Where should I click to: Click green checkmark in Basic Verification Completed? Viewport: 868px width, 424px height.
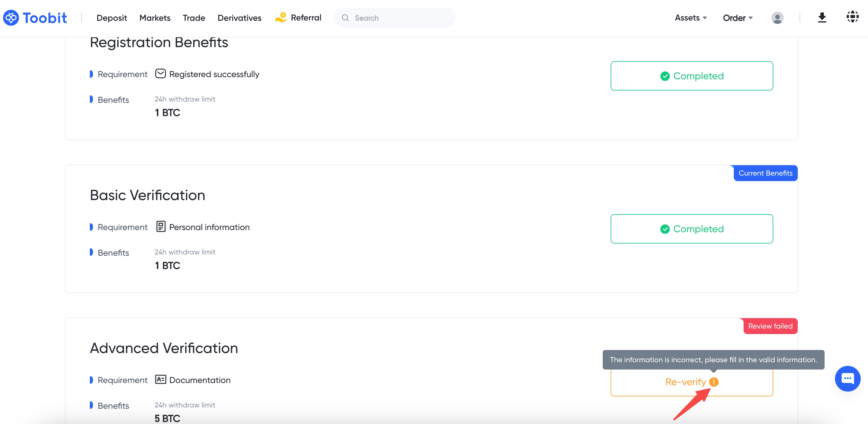664,229
